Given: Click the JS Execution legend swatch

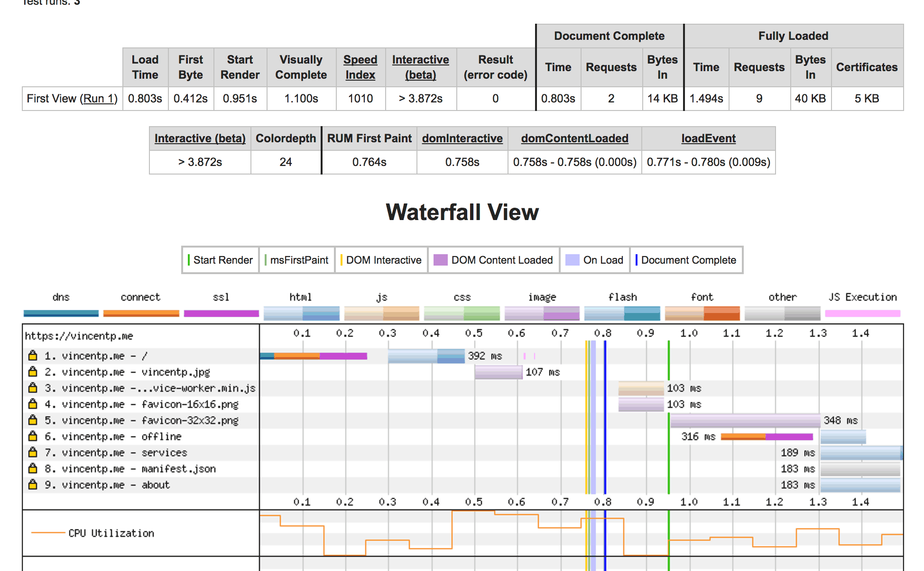Looking at the screenshot, I should pyautogui.click(x=862, y=313).
